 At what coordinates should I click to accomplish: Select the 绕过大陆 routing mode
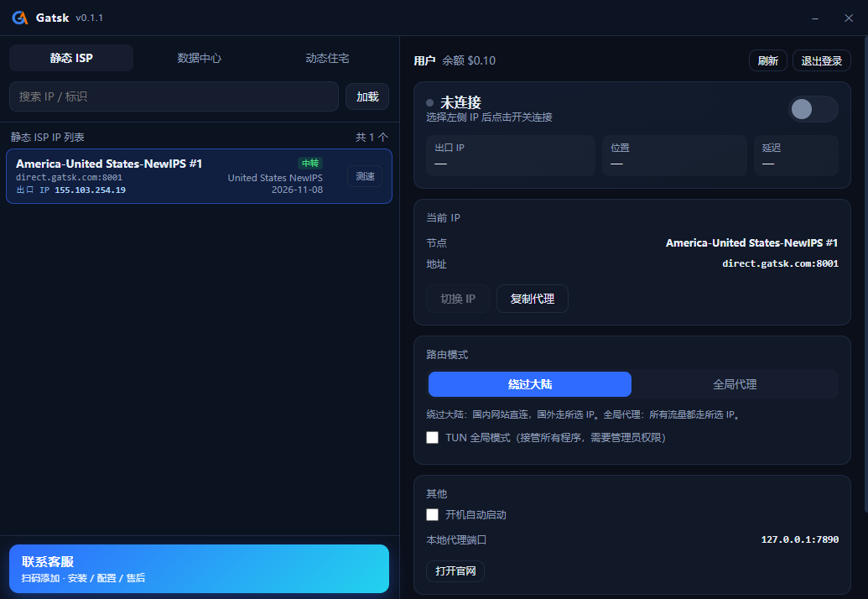530,384
